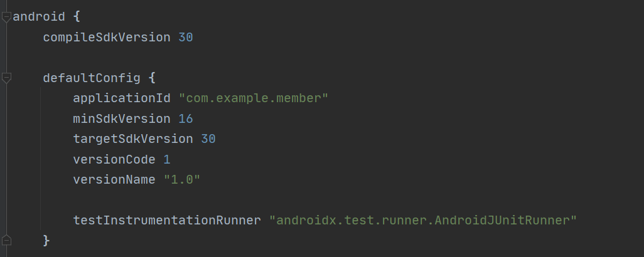Click the compileSdkVersion keyword

(x=106, y=38)
